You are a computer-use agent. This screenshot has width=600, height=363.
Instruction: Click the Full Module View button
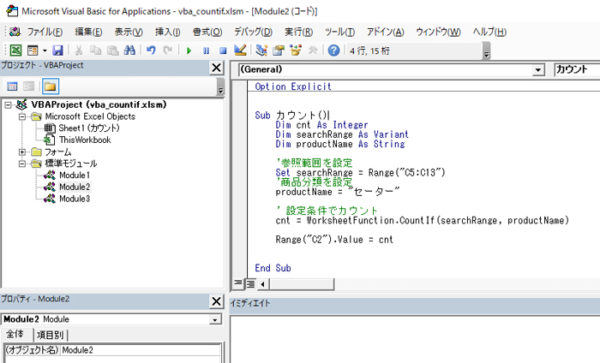pos(250,284)
